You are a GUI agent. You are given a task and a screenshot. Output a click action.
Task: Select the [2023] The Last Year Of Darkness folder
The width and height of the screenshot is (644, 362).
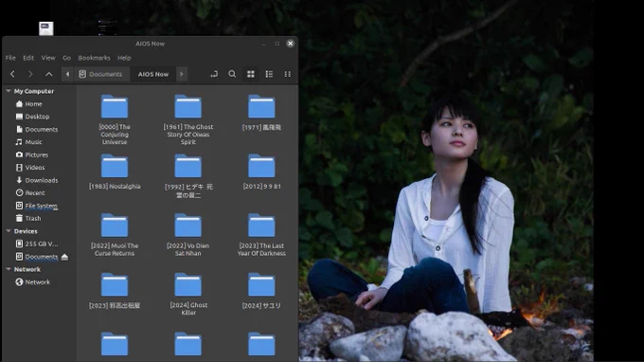[261, 235]
